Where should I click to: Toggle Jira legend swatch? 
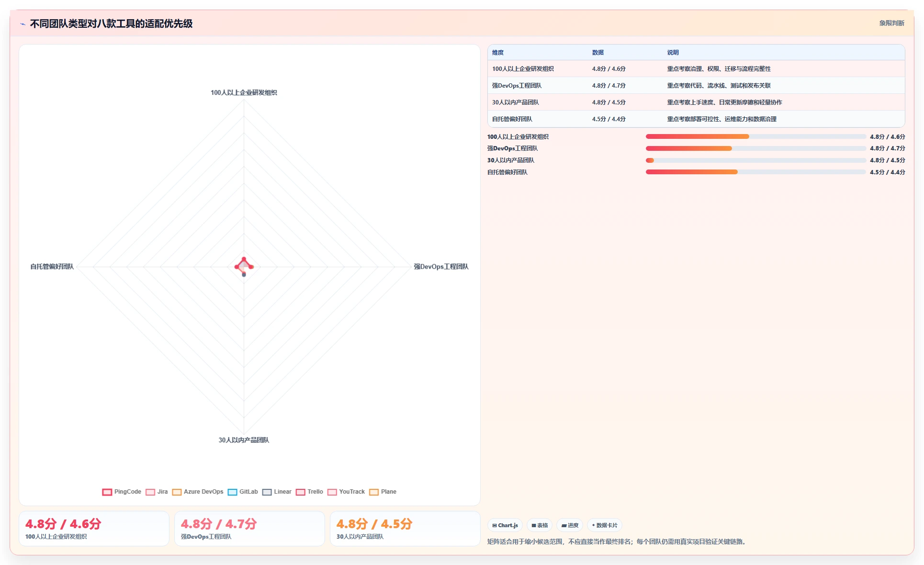click(x=150, y=492)
